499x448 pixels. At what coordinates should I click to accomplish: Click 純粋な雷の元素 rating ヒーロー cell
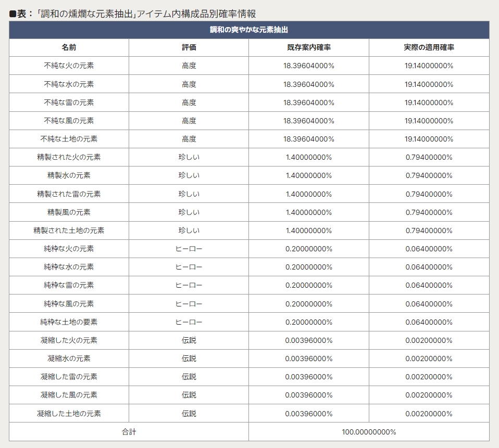pyautogui.click(x=189, y=285)
